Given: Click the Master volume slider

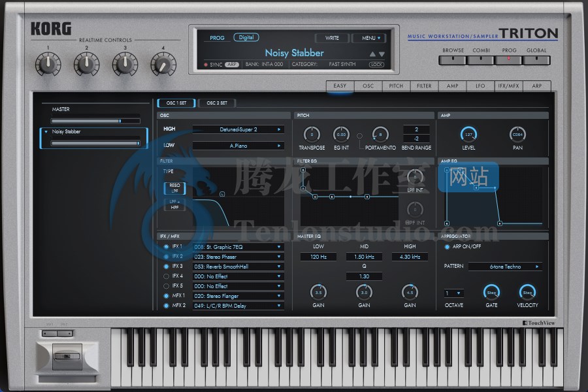Looking at the screenshot, I should pyautogui.click(x=95, y=121).
